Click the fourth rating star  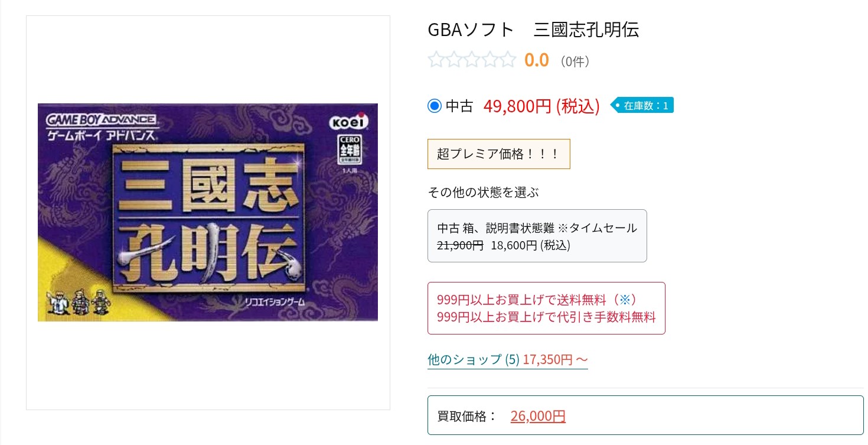click(x=490, y=60)
